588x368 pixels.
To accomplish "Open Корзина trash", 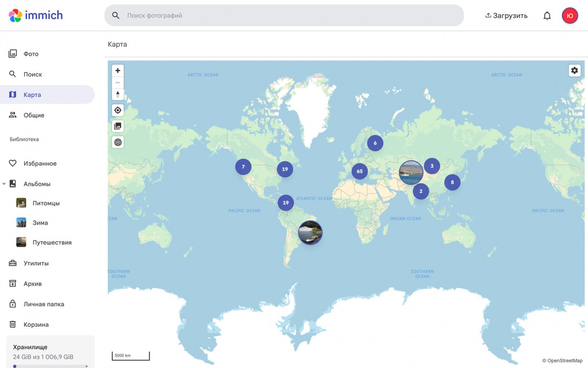I will point(47,324).
